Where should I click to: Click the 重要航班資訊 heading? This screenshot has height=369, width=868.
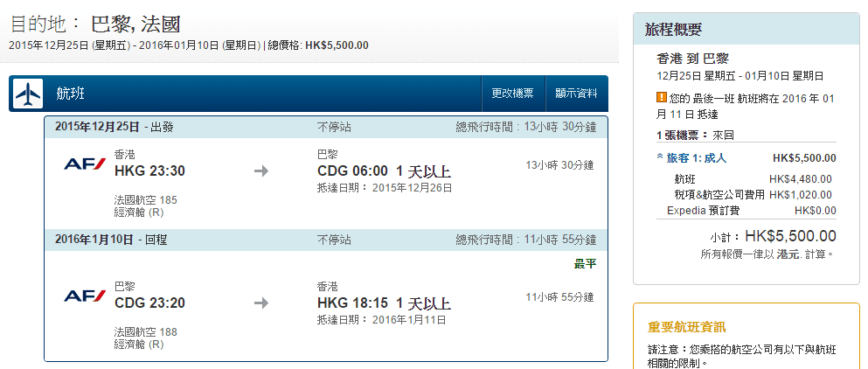686,327
